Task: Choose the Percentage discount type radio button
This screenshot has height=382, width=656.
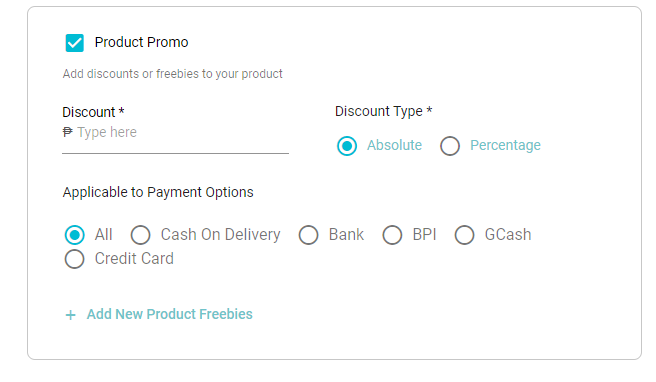Action: [450, 146]
